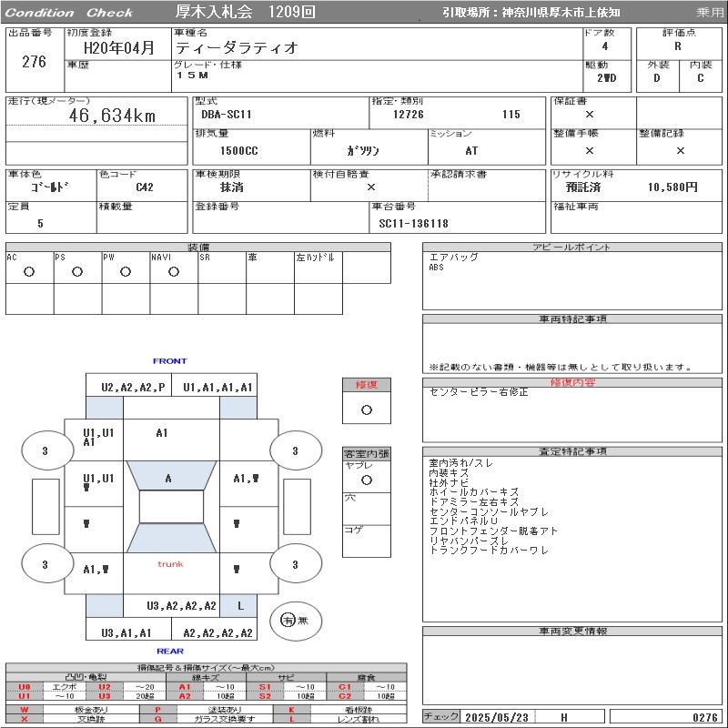
Task: Select hood panel marked A1
Action: pyautogui.click(x=162, y=433)
